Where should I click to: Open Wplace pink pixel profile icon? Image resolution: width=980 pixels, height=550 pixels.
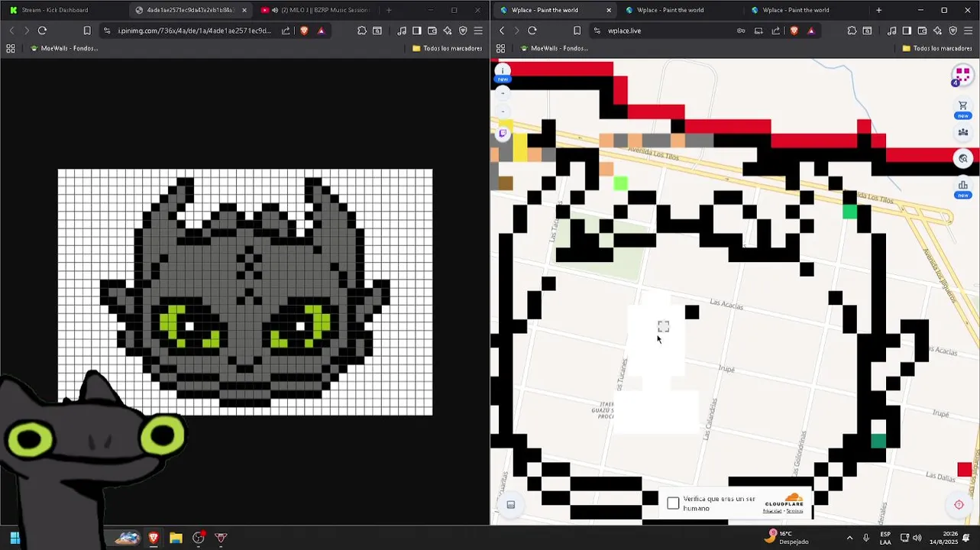(x=962, y=75)
